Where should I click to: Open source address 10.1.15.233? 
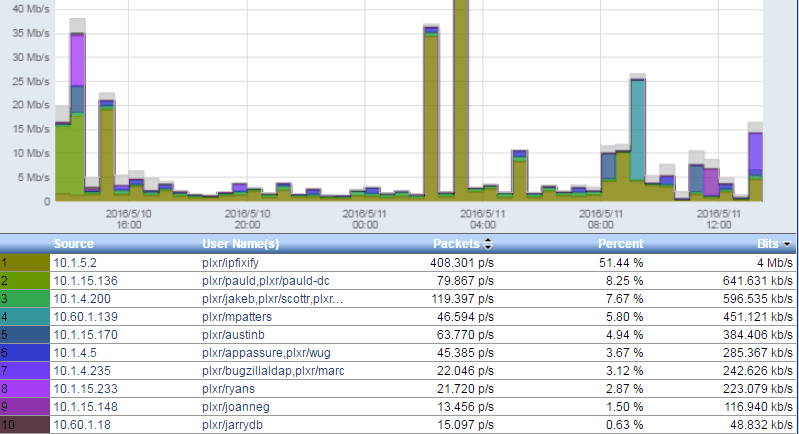click(86, 389)
